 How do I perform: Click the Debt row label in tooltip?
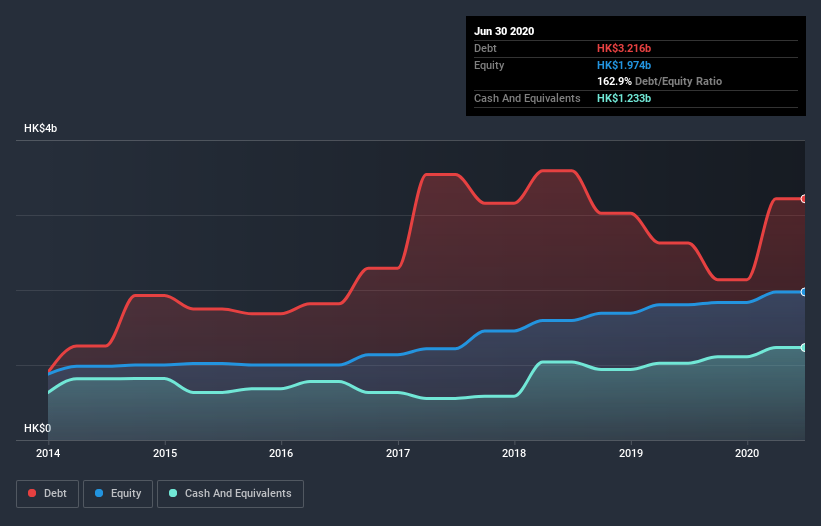coord(485,48)
